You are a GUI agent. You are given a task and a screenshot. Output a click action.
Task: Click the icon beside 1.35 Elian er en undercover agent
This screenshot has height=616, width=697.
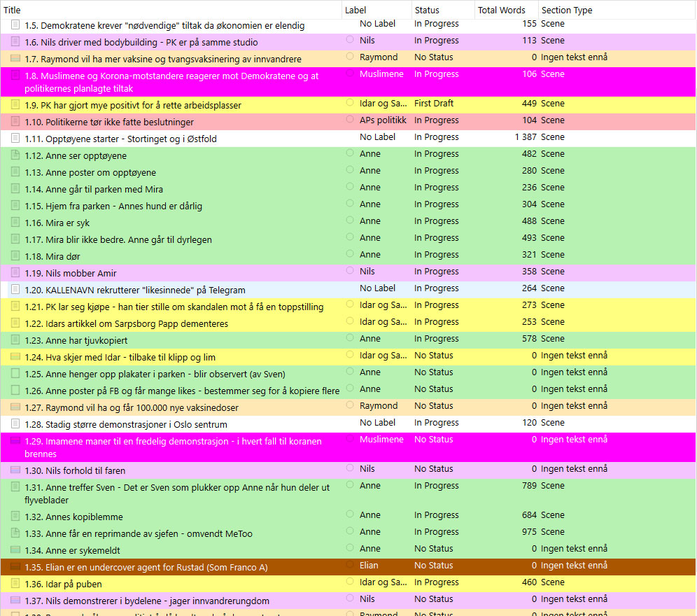(x=15, y=566)
